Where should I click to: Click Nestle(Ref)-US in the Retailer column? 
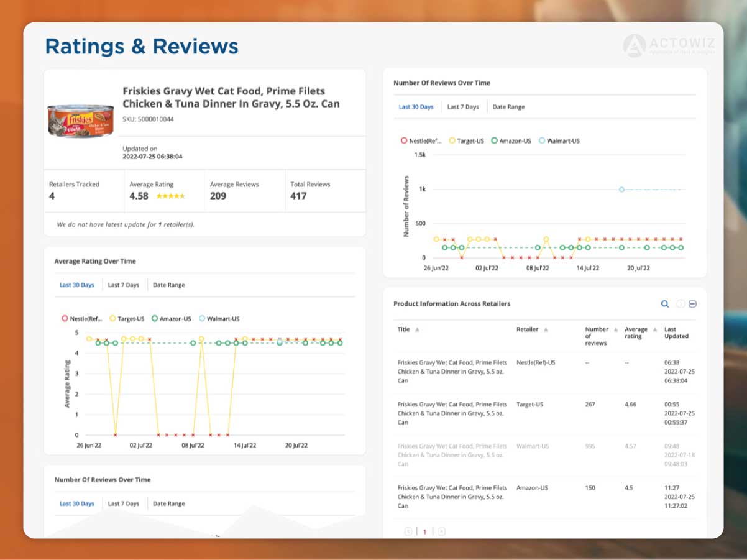click(536, 362)
